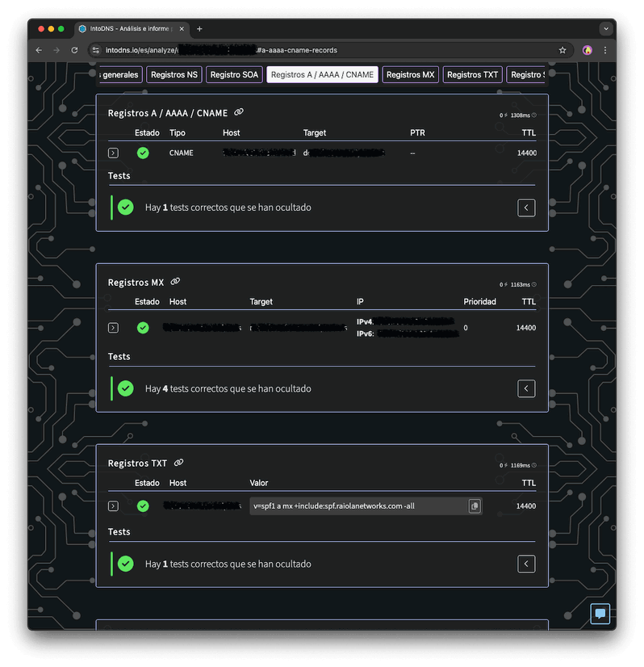Copy link to Registros MX section
This screenshot has width=644, height=667.
175,282
